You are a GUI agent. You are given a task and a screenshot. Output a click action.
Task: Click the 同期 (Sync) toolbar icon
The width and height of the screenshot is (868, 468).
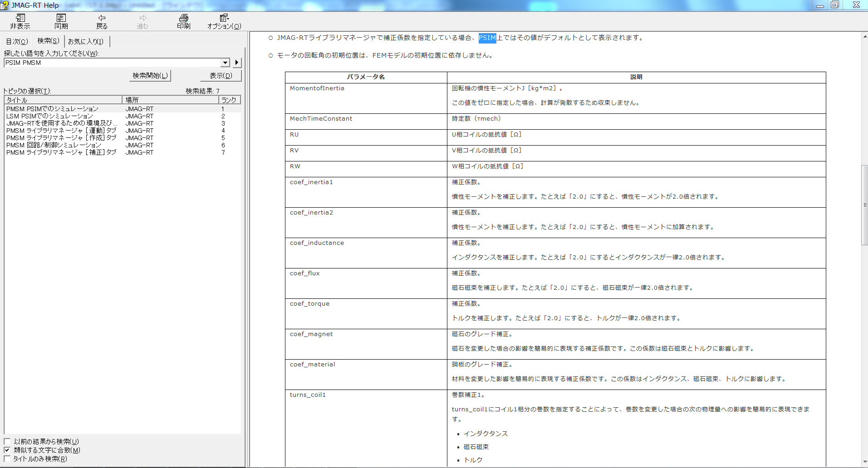(61, 18)
